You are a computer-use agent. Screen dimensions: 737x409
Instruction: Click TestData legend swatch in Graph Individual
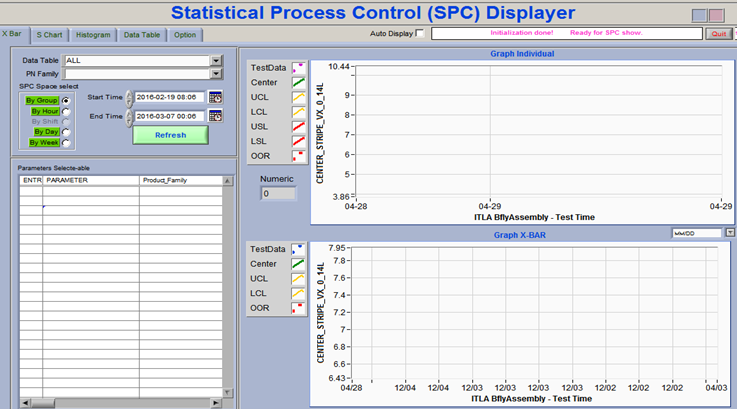point(298,68)
